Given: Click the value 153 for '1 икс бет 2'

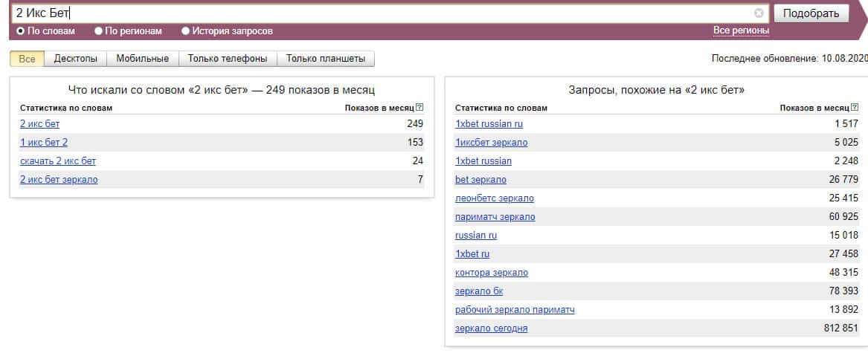Looking at the screenshot, I should pos(415,143).
